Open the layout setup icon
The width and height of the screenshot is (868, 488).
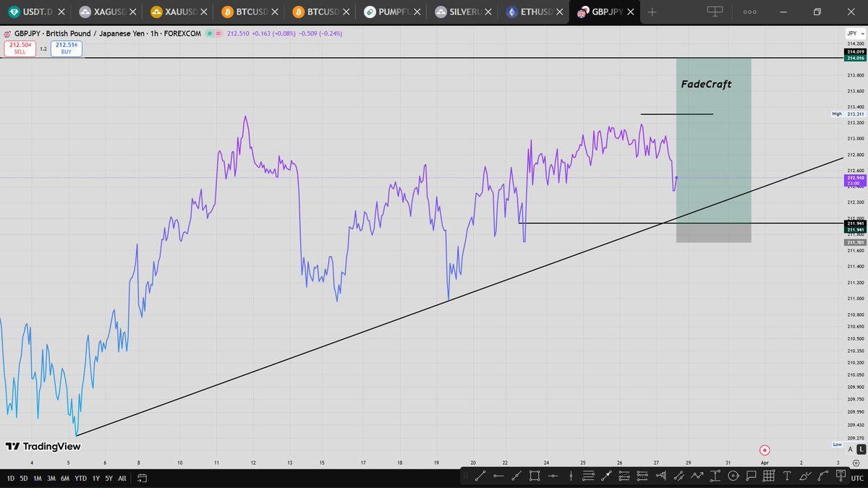coord(715,12)
